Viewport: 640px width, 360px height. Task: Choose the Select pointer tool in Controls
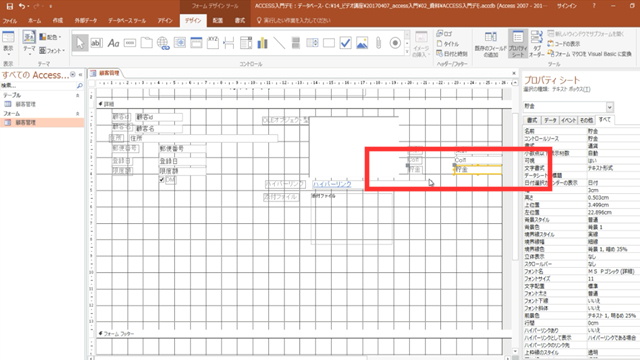point(80,43)
